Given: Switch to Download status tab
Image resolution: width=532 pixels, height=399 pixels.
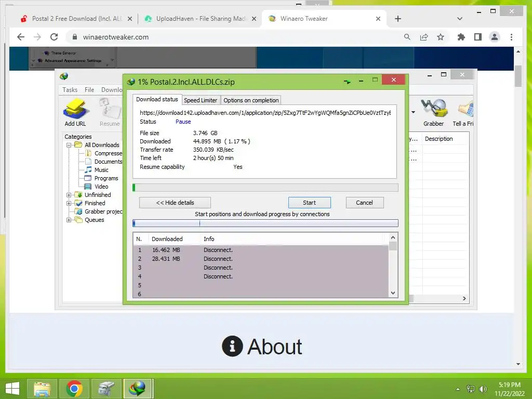Looking at the screenshot, I should (157, 99).
